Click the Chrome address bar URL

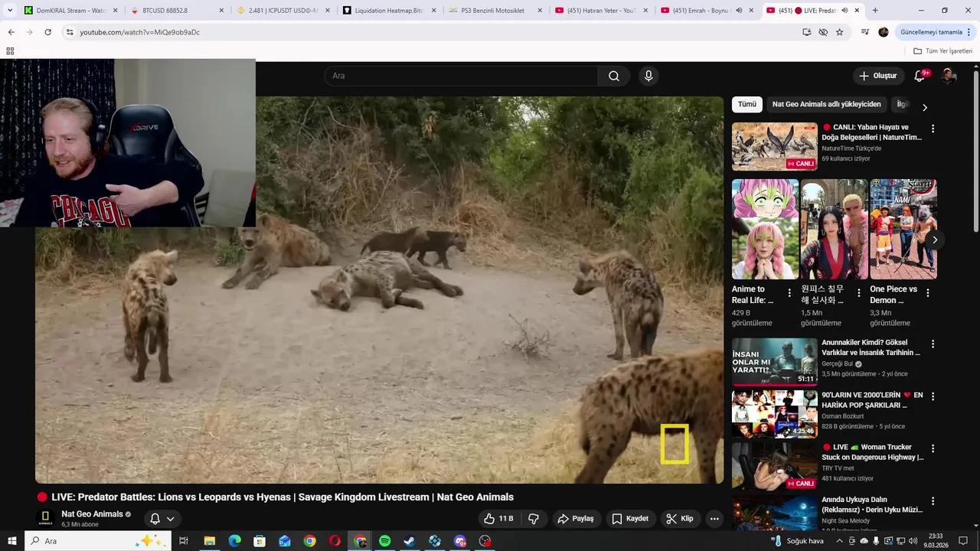click(x=139, y=32)
